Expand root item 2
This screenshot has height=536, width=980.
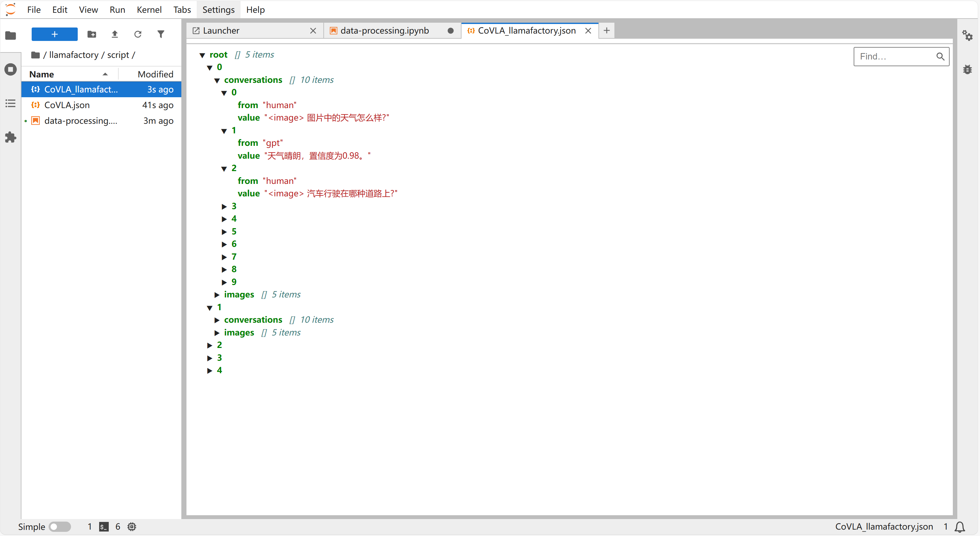click(209, 345)
